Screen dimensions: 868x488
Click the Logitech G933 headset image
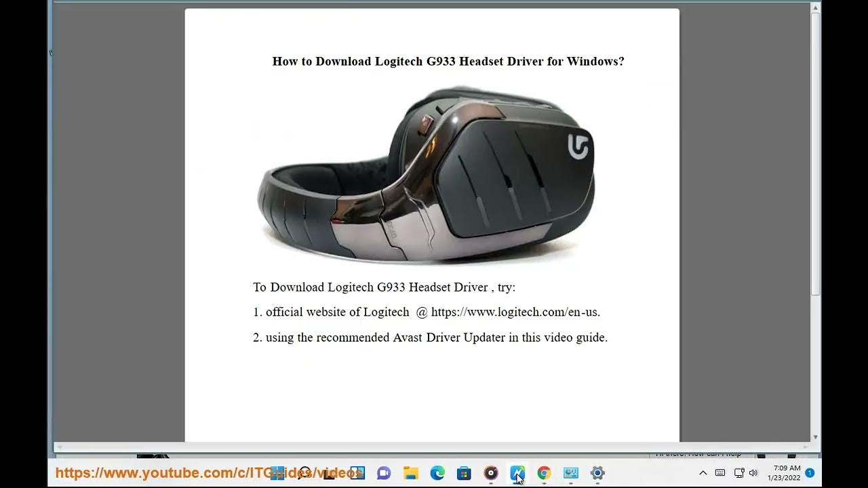[x=427, y=175]
